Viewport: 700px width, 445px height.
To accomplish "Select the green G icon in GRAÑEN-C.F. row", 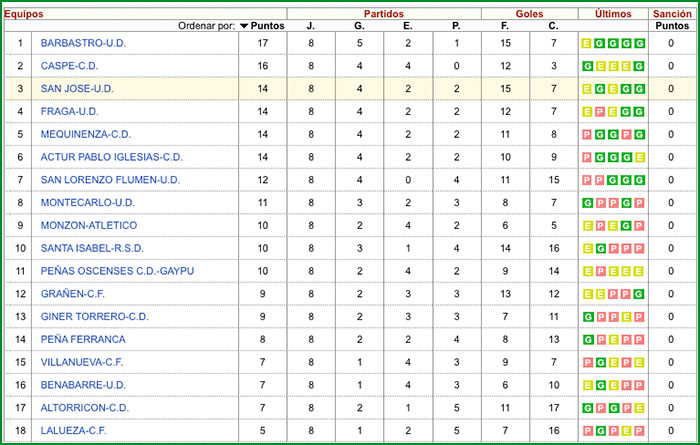I will (x=638, y=294).
